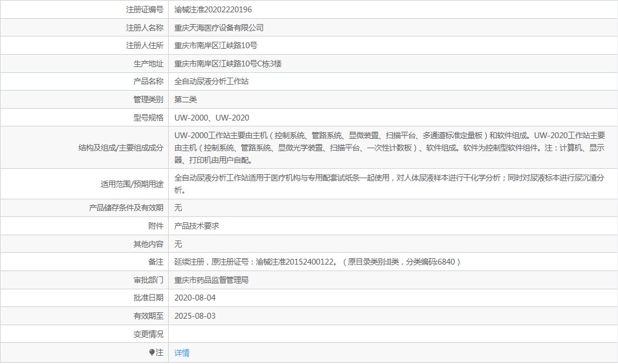
Task: Select approval department 重庆市药品监督管理局
Action: click(211, 280)
